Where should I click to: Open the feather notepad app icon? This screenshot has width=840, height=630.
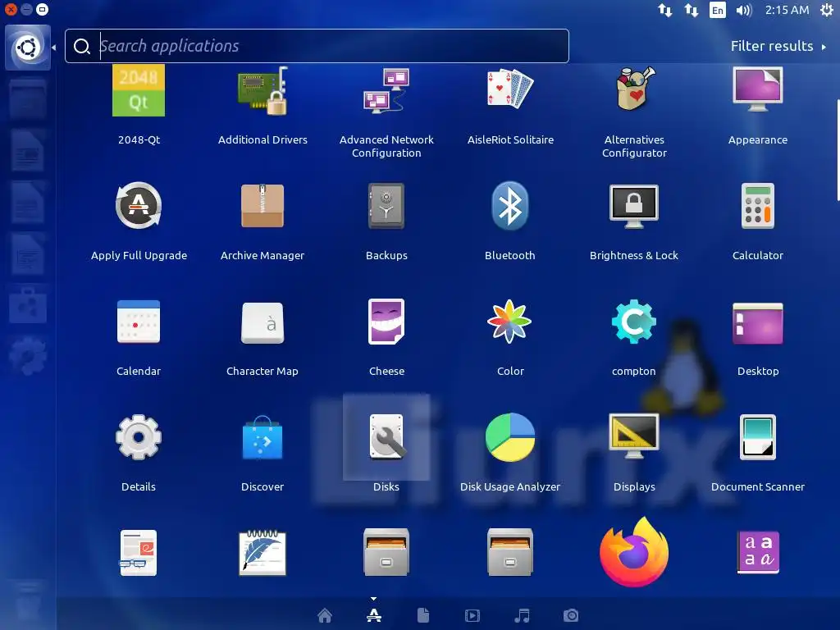point(262,553)
